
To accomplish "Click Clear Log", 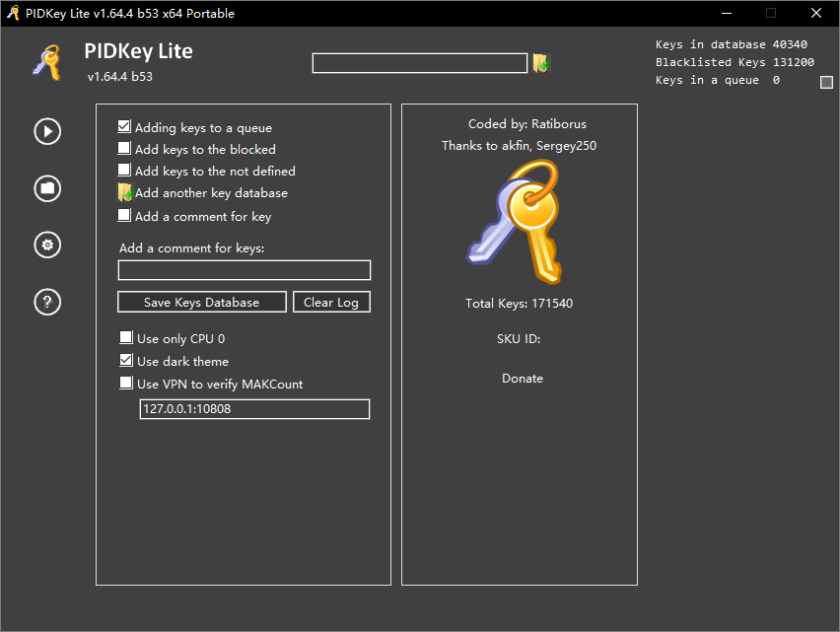I will coord(331,302).
